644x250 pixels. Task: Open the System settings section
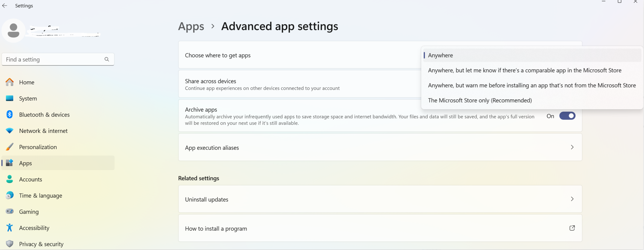(x=28, y=98)
